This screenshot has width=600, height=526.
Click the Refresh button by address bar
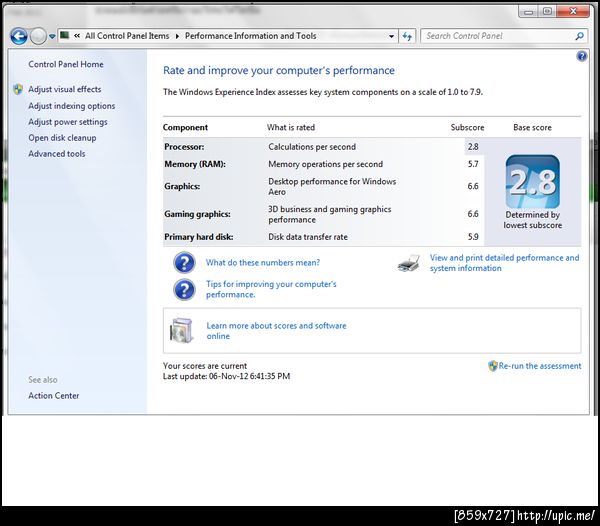pos(407,36)
